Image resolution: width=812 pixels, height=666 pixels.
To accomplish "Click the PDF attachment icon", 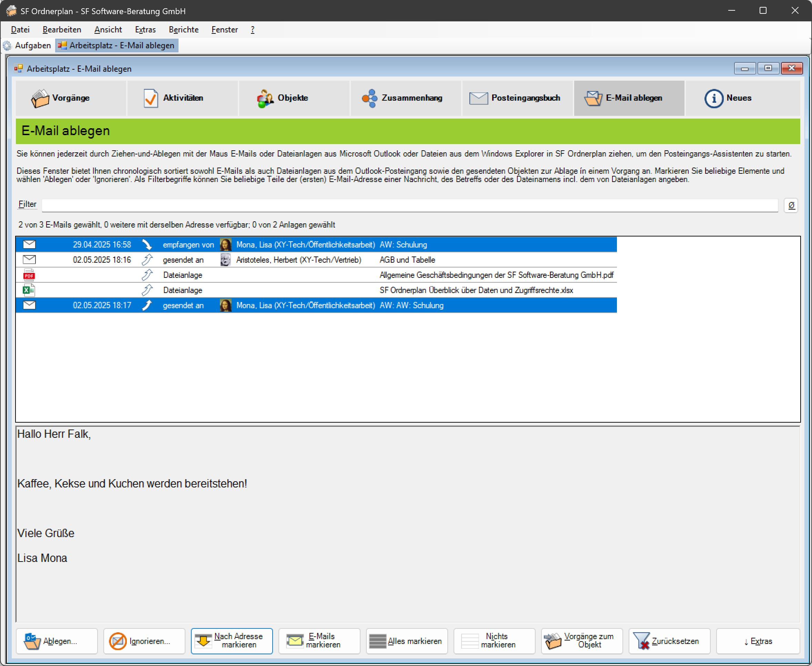I will pos(29,275).
